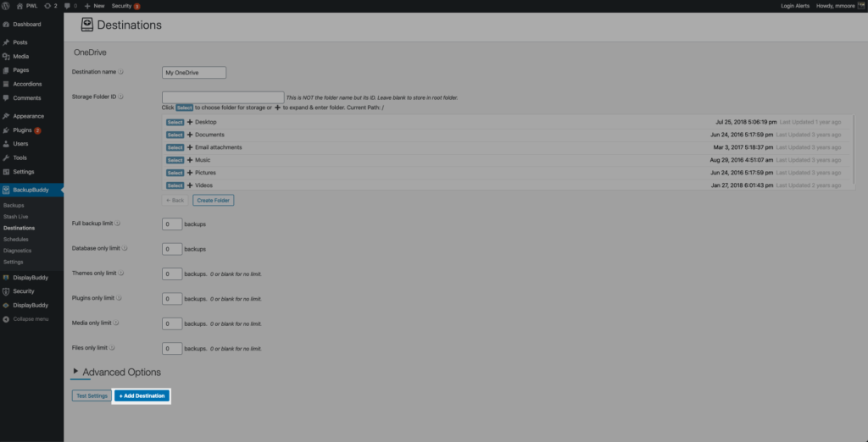Open Security in the admin bar
The width and height of the screenshot is (868, 442).
[125, 6]
